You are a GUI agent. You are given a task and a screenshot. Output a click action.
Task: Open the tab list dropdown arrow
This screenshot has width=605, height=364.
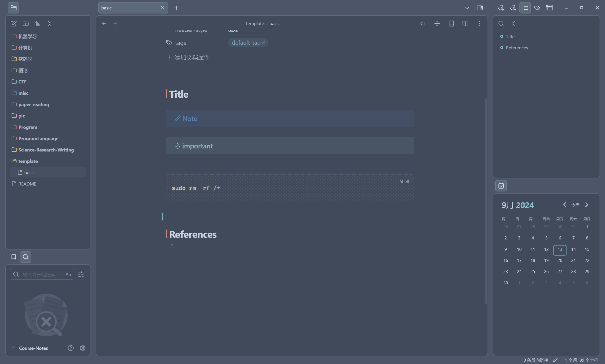click(x=467, y=8)
